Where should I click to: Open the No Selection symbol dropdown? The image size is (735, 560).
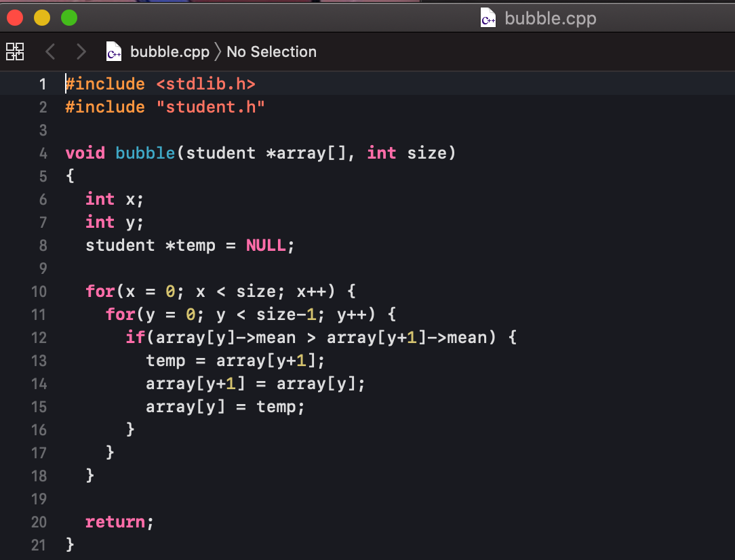pyautogui.click(x=271, y=52)
